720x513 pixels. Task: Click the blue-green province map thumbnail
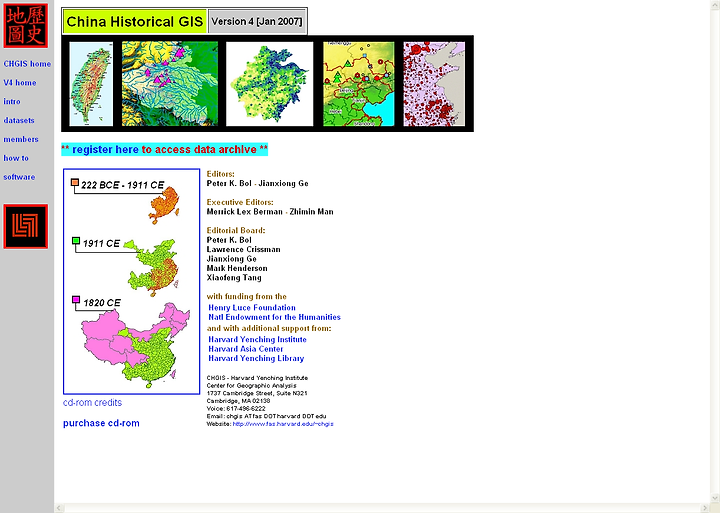point(270,84)
